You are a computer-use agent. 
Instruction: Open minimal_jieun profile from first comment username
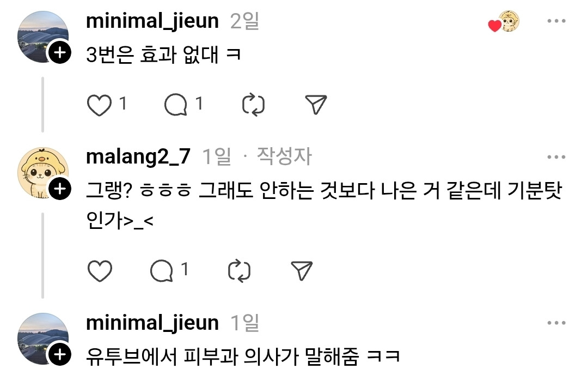point(152,21)
